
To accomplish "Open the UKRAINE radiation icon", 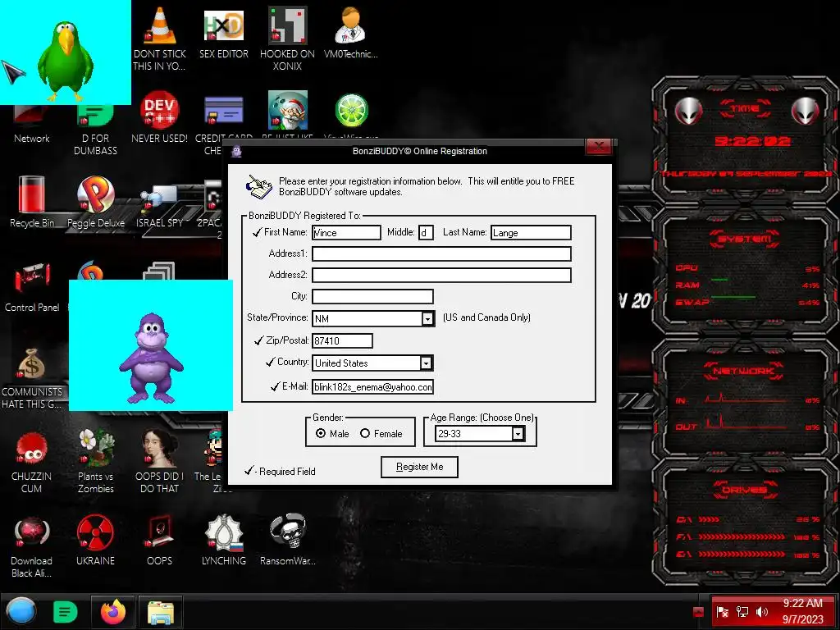I will tap(95, 532).
